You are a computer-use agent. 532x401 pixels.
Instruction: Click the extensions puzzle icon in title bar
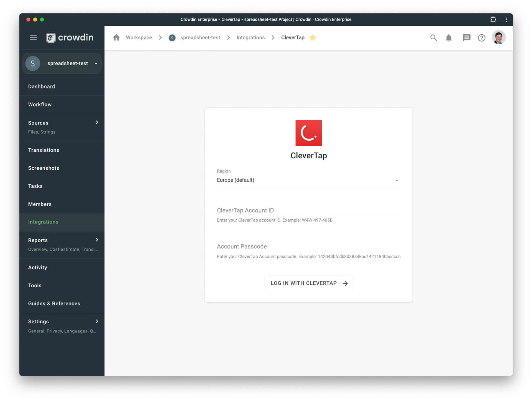(493, 19)
